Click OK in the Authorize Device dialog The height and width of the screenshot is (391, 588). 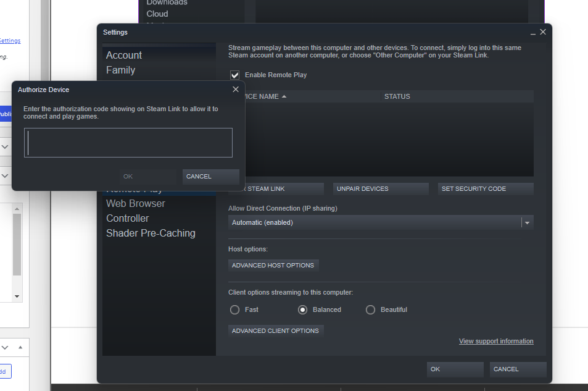(x=147, y=177)
